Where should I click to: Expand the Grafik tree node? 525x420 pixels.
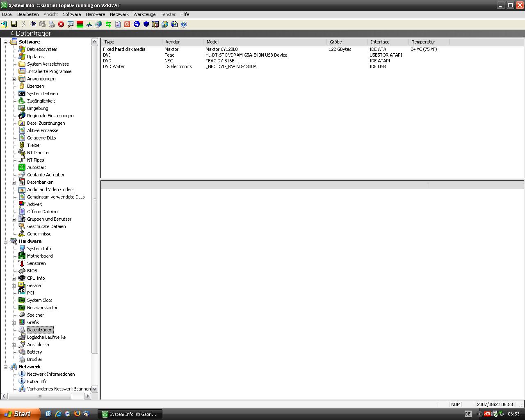[x=14, y=323]
